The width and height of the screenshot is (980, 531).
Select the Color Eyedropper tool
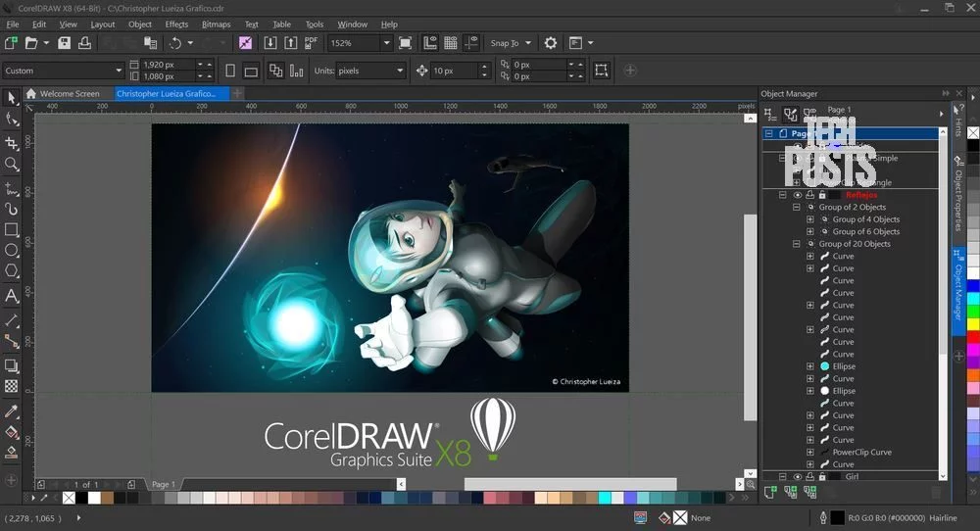point(11,411)
